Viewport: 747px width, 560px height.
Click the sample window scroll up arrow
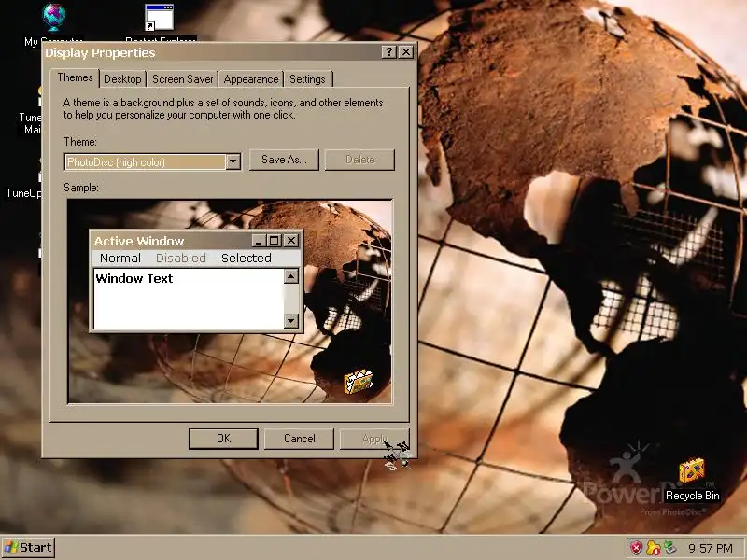pyautogui.click(x=291, y=276)
